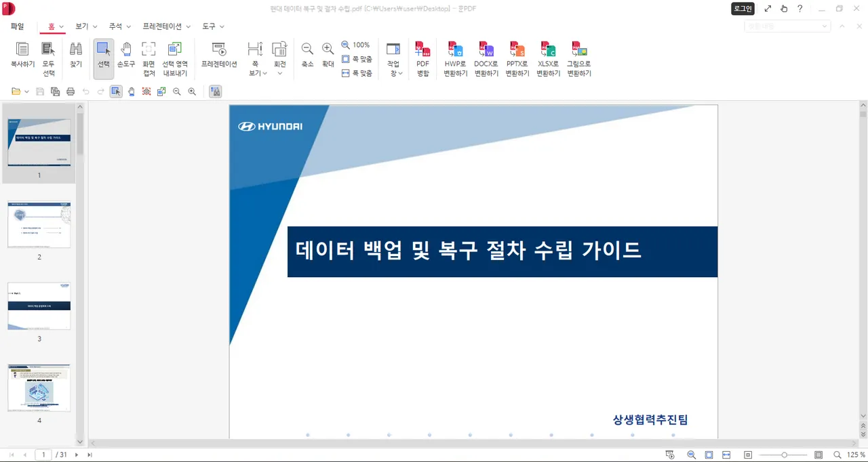Click export selection icon in quick toolbar
The width and height of the screenshot is (868, 462).
tap(161, 91)
